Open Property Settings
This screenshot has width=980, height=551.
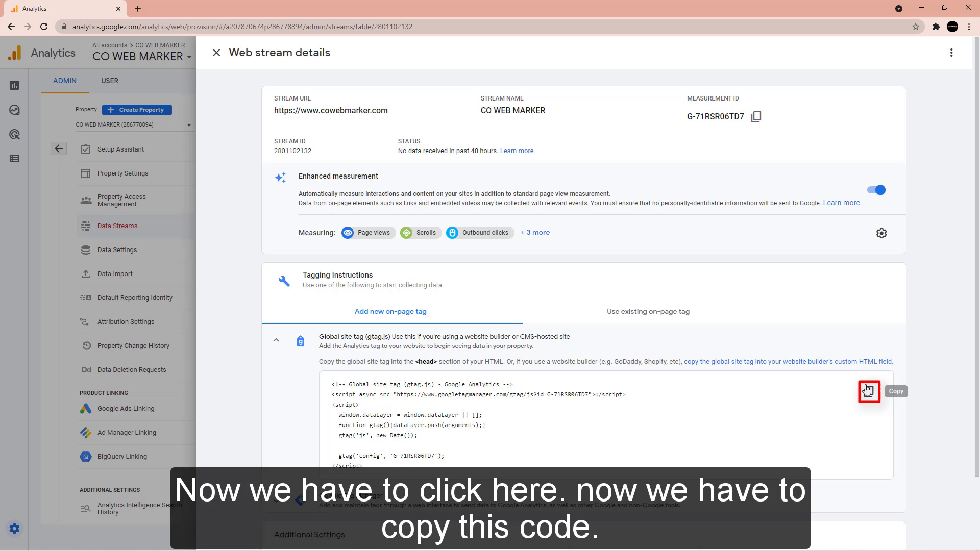coord(122,173)
